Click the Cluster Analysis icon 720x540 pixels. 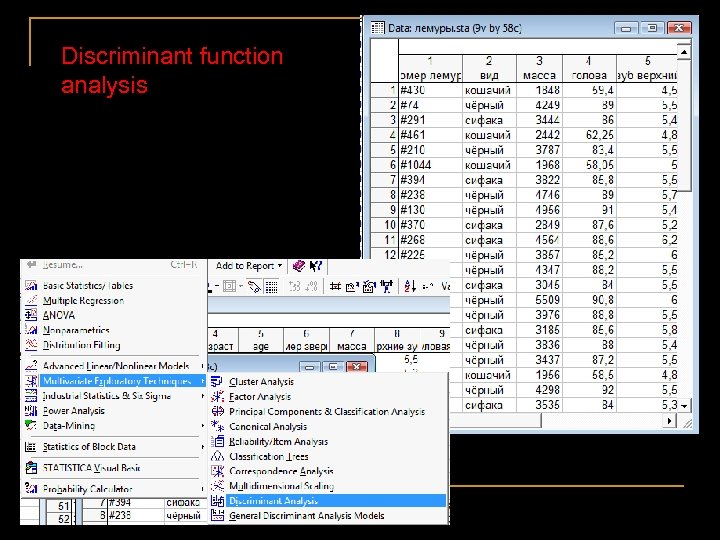click(217, 382)
